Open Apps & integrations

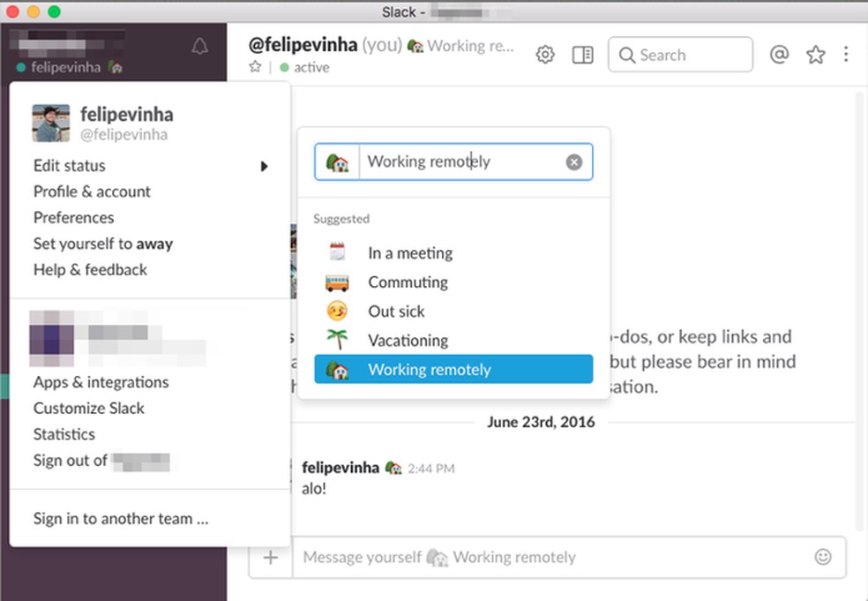[x=101, y=382]
